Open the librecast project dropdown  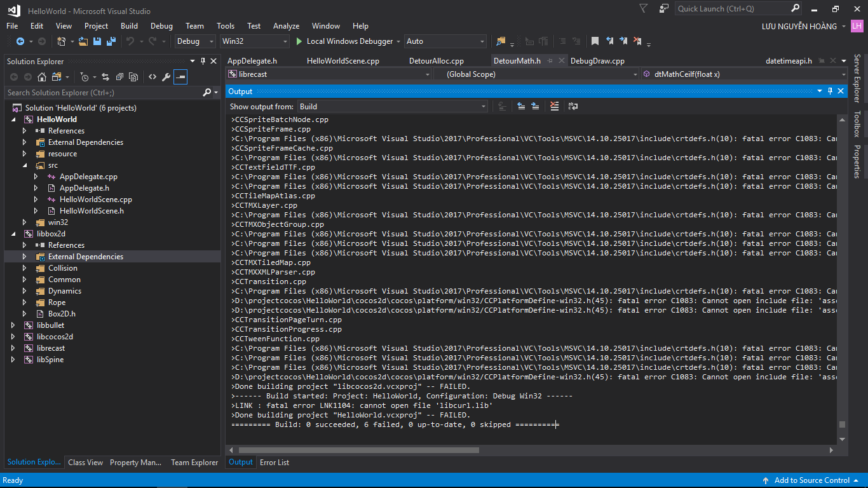tap(329, 74)
